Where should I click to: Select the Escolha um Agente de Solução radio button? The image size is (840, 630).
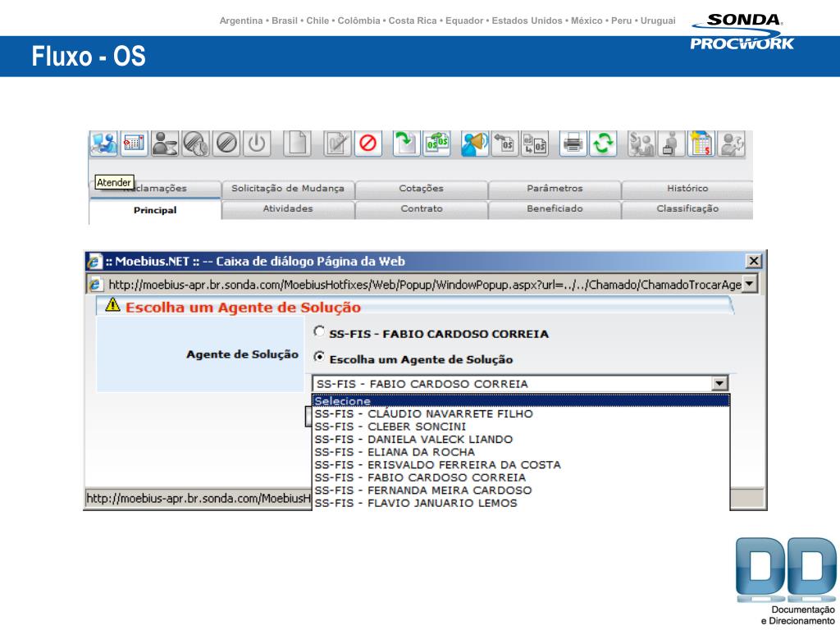(x=319, y=357)
